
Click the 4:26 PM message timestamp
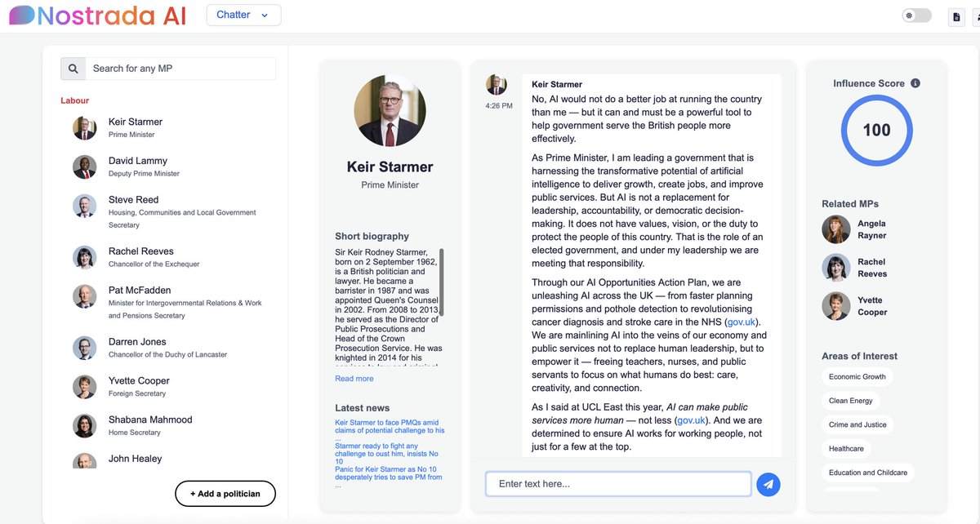pos(499,106)
